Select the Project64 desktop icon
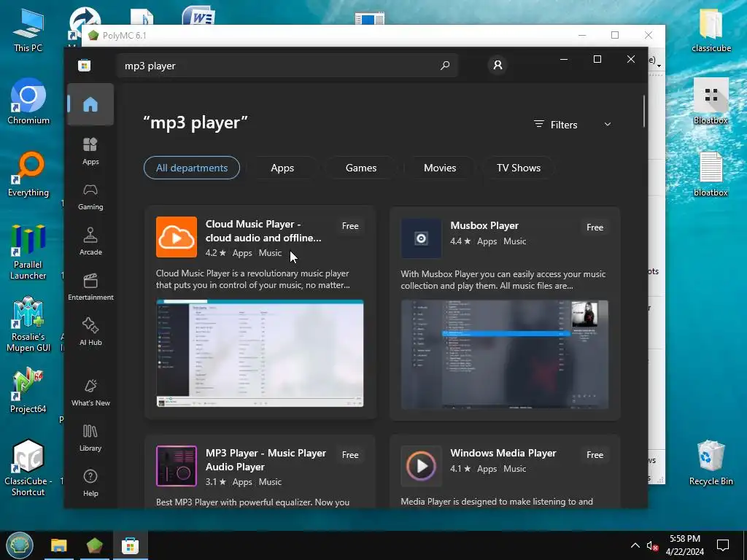Screen dimensions: 747x560 tap(28, 390)
